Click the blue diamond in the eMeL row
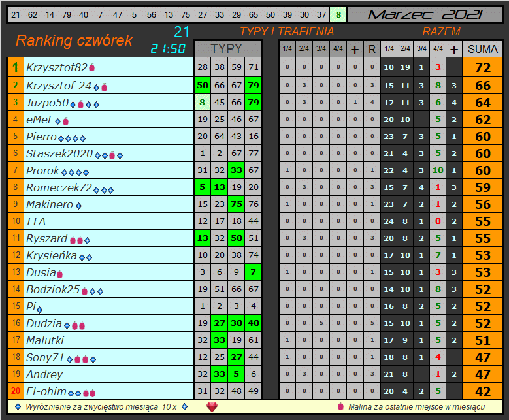 [x=57, y=121]
